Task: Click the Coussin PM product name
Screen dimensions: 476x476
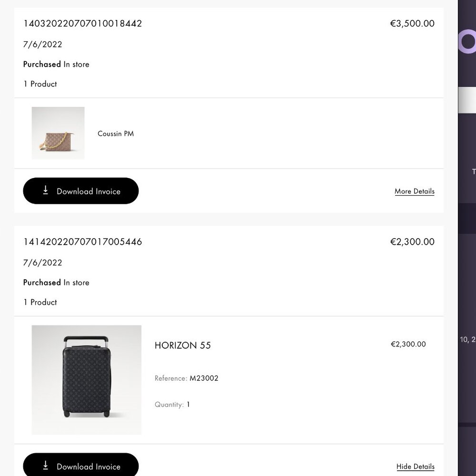Action: tap(116, 134)
